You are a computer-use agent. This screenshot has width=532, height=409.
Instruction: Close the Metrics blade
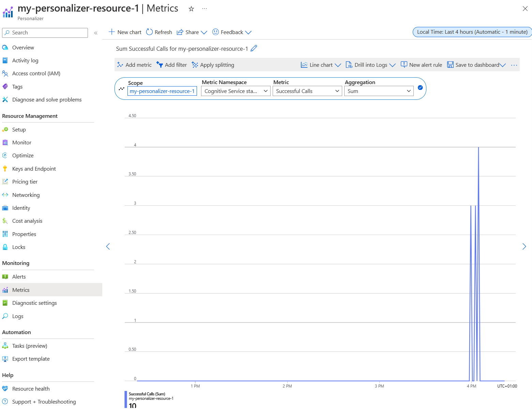pyautogui.click(x=525, y=9)
